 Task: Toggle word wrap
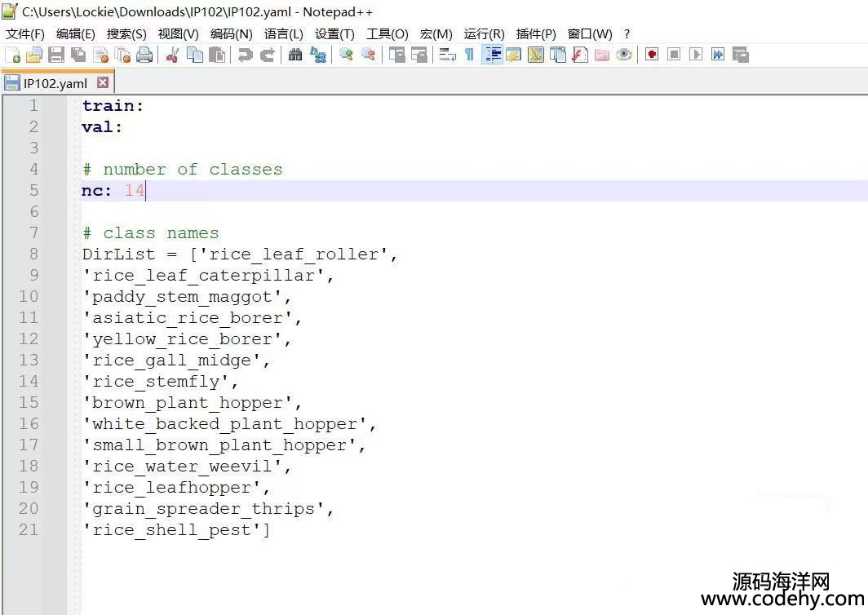point(447,55)
